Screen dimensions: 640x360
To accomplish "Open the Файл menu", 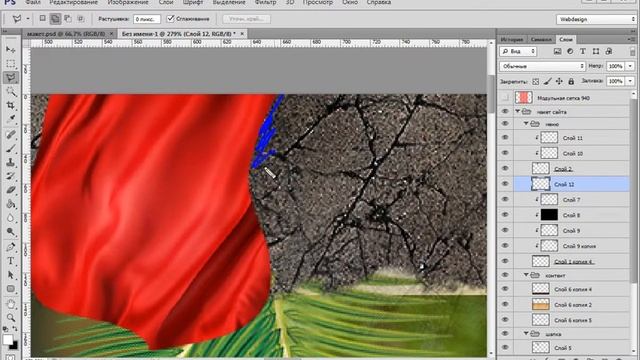I will click(33, 2).
